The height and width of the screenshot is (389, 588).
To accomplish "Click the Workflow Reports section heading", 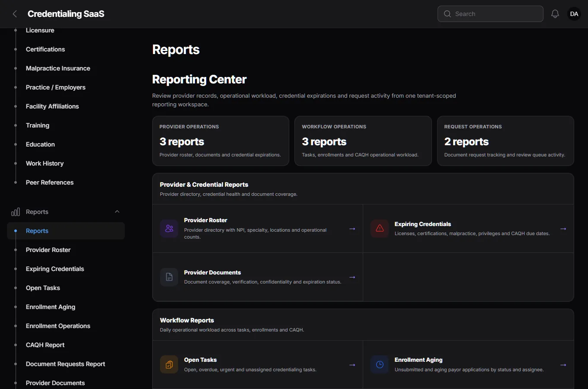I will click(187, 320).
